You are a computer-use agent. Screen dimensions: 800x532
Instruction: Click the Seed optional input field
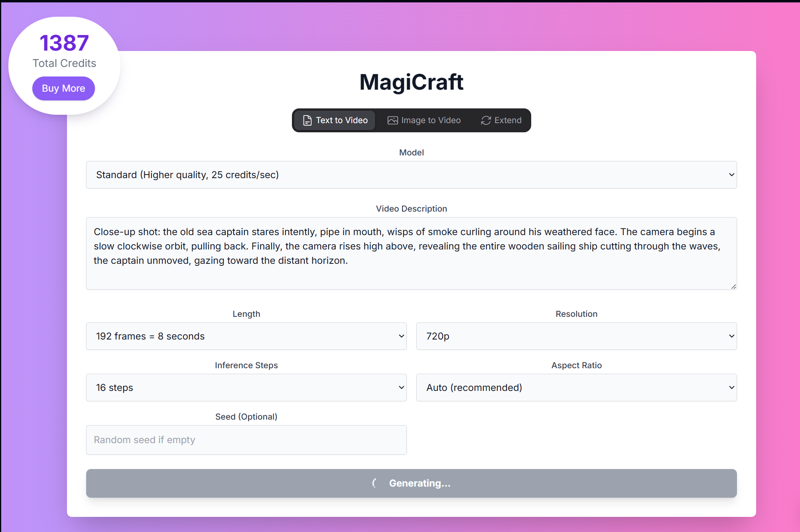[246, 440]
